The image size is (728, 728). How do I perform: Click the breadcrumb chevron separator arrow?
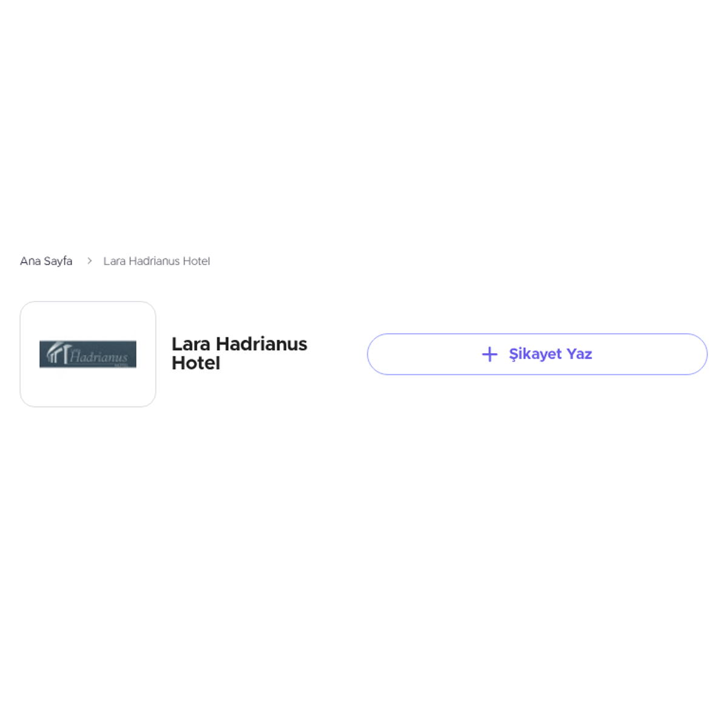point(89,261)
